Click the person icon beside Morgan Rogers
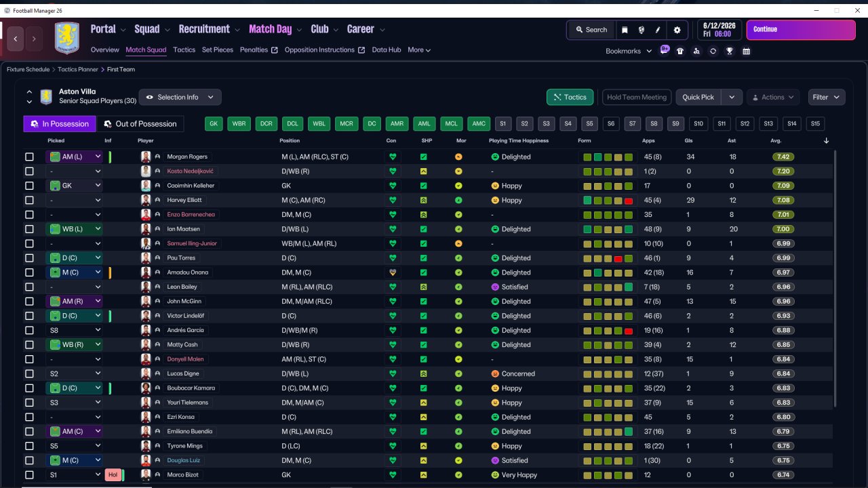868x488 pixels. (157, 157)
